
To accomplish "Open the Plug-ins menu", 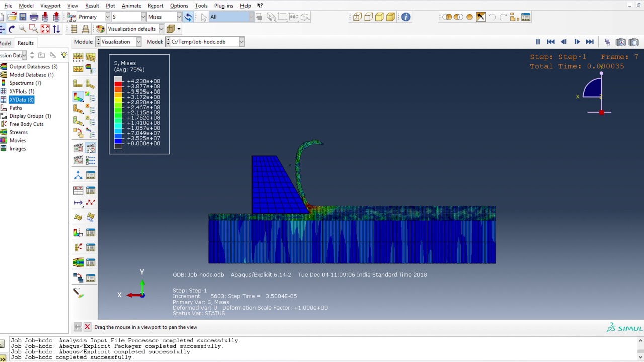I will pos(223,6).
